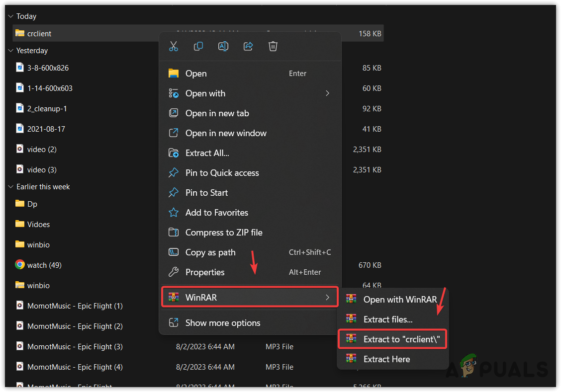Click the zip icon beside crclient file
Viewport: 561px width, 392px height.
point(20,33)
